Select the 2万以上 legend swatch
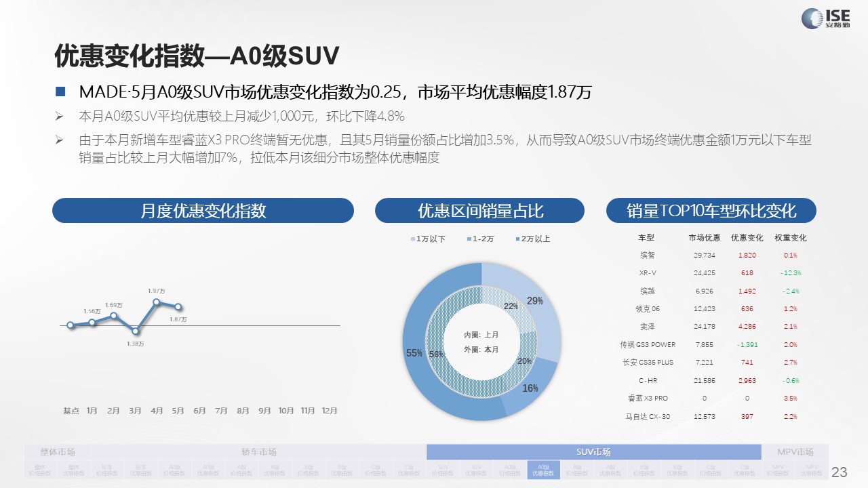 [517, 239]
